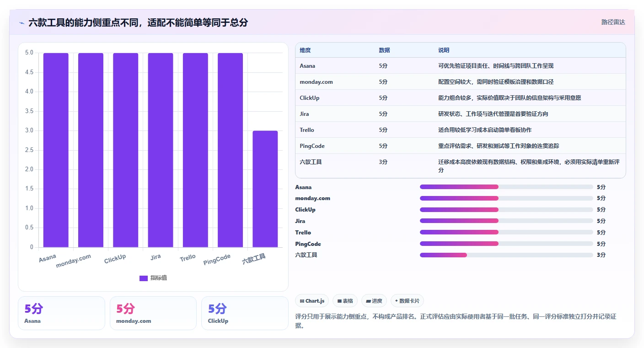The image size is (644, 348).
Task: Click the 3分 cell in the table
Action: click(x=383, y=162)
